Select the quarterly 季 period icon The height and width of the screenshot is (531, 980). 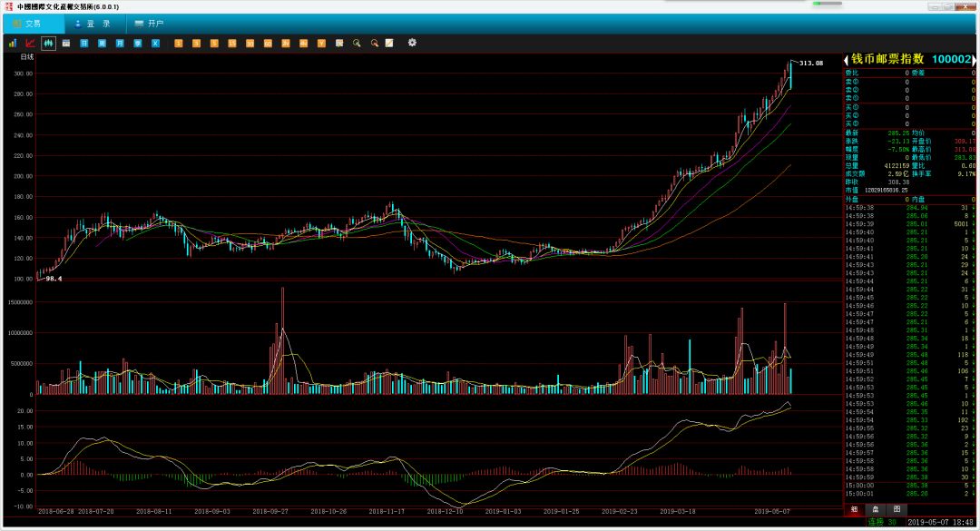(138, 44)
